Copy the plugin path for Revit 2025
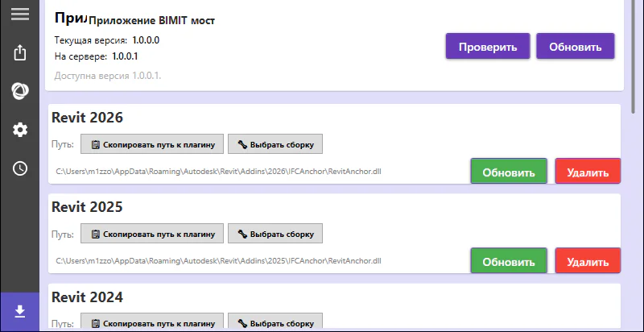 click(152, 234)
